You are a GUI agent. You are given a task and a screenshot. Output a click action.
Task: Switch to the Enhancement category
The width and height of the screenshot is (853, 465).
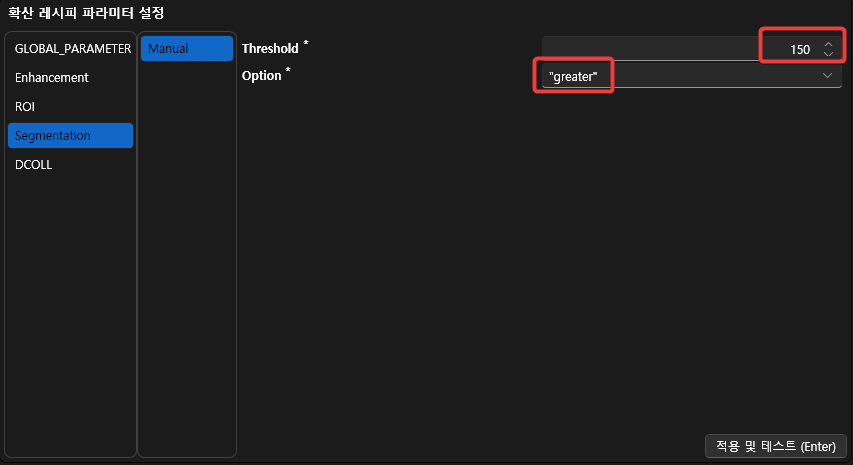click(x=52, y=77)
